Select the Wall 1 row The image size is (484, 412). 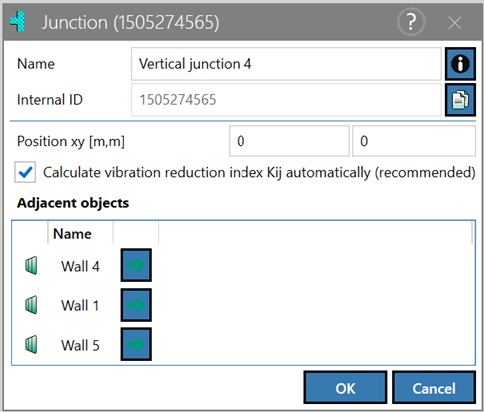[x=243, y=305]
